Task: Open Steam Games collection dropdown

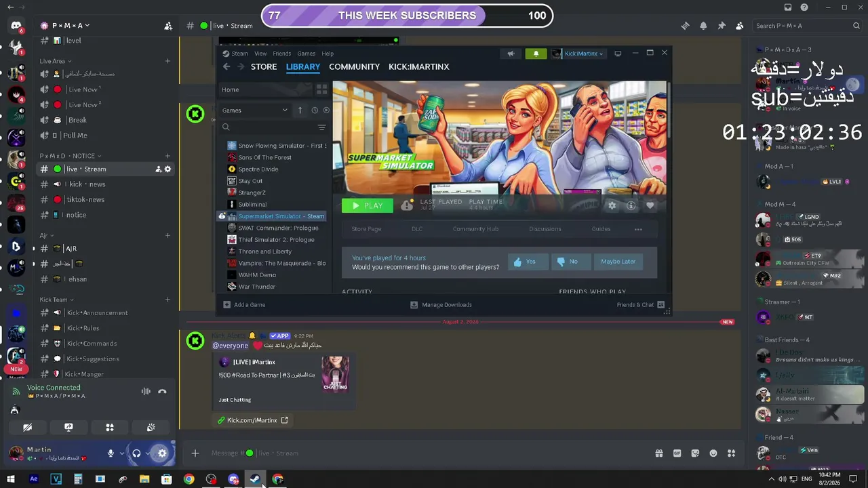Action: click(x=255, y=110)
